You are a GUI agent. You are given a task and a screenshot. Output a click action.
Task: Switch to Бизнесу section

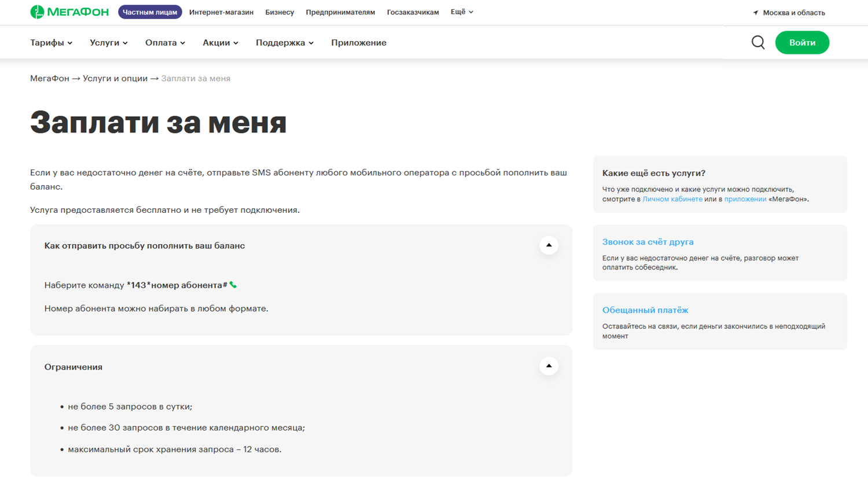[279, 12]
